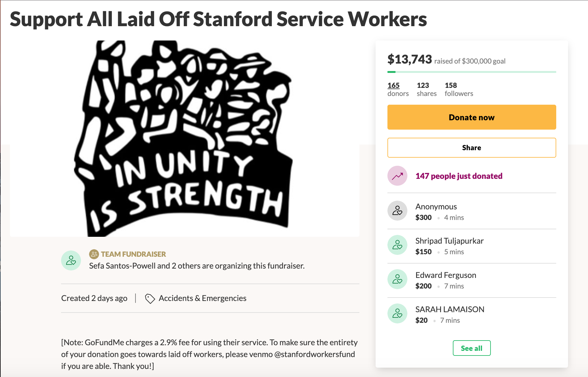Open the Accidents & Emergencies category link
This screenshot has height=377, width=588.
pyautogui.click(x=202, y=298)
